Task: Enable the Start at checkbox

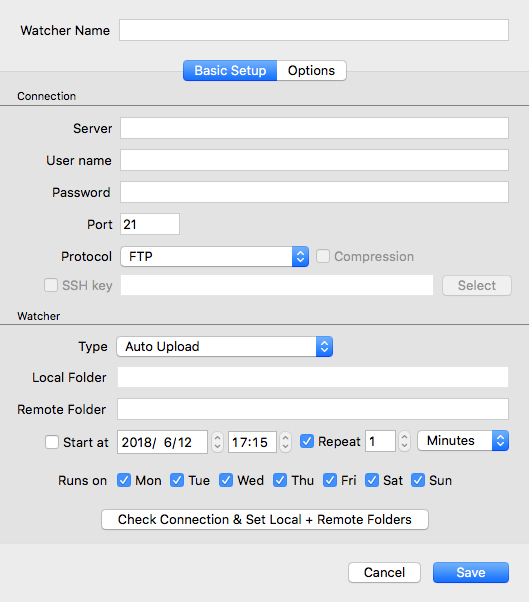Action: point(52,442)
